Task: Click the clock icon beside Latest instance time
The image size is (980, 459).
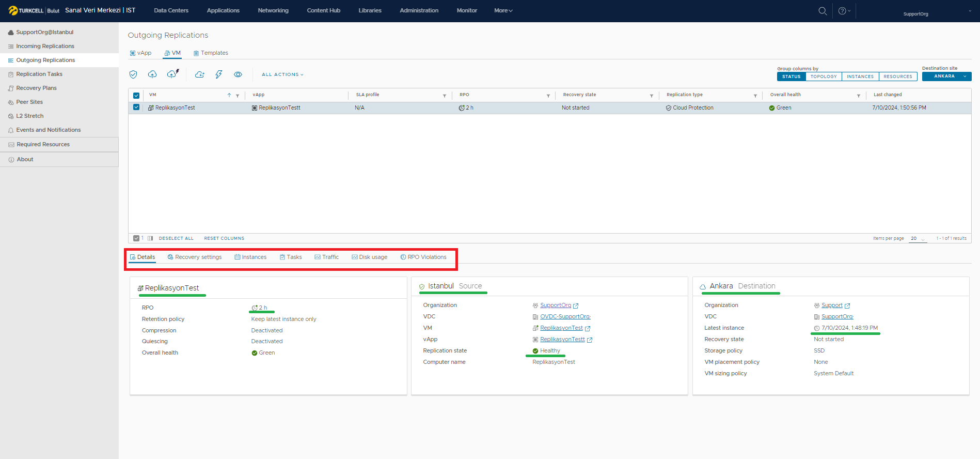Action: click(817, 328)
